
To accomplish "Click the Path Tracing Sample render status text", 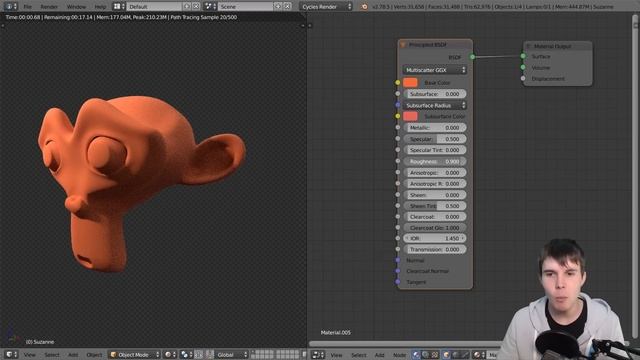I will (x=204, y=17).
